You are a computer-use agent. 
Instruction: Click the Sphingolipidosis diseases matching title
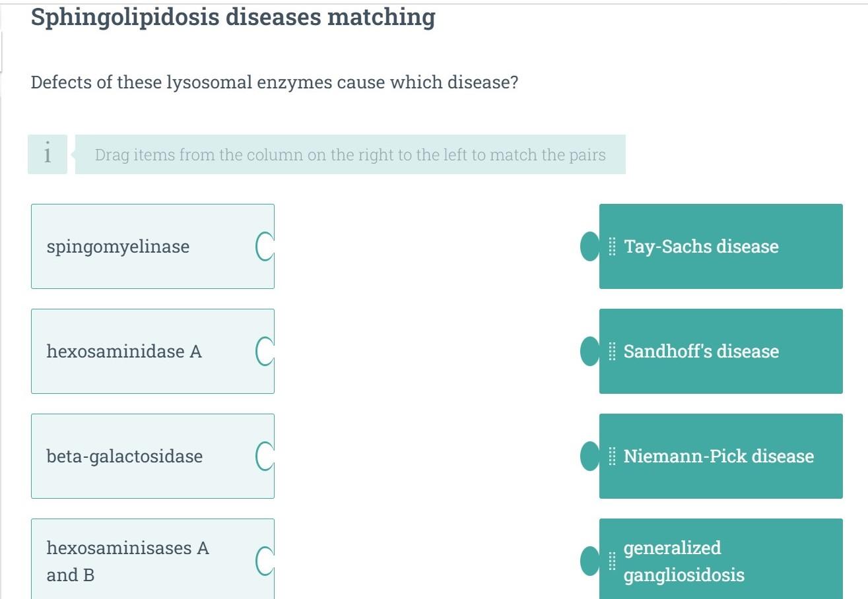click(x=232, y=17)
